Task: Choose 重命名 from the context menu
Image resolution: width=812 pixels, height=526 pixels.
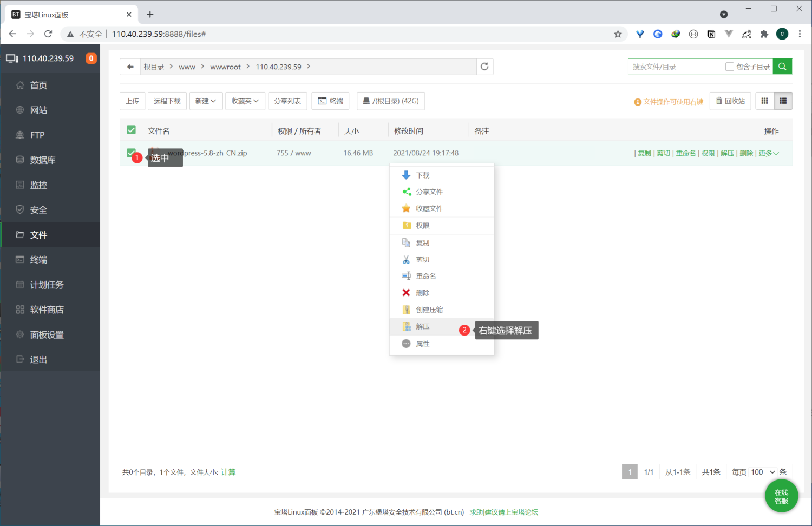Action: (442, 276)
